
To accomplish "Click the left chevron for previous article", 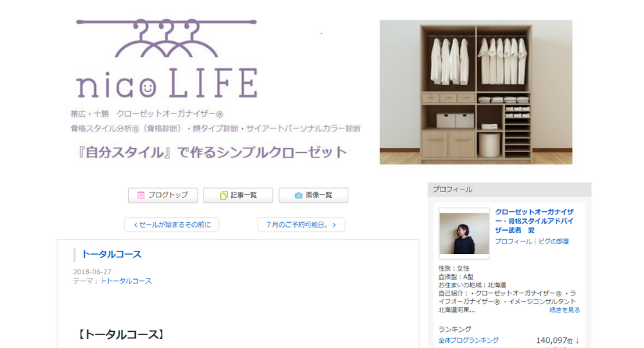I will (x=135, y=225).
